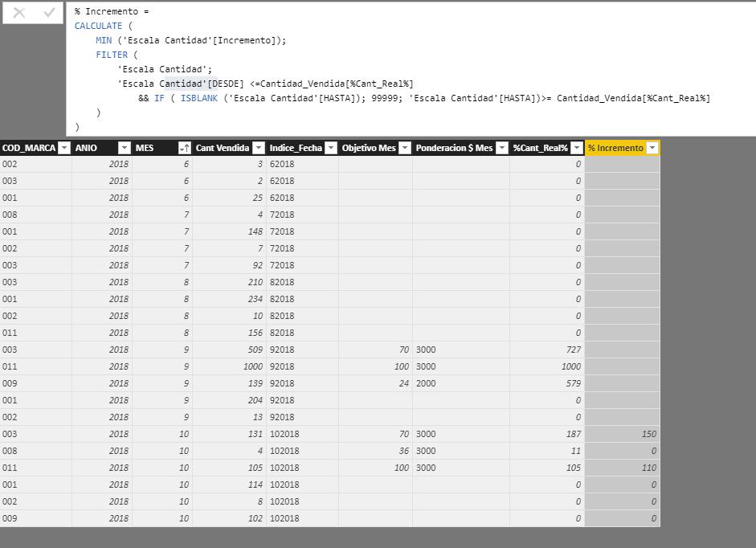
Task: Click the 25 Cant Vendida cell
Action: (229, 198)
